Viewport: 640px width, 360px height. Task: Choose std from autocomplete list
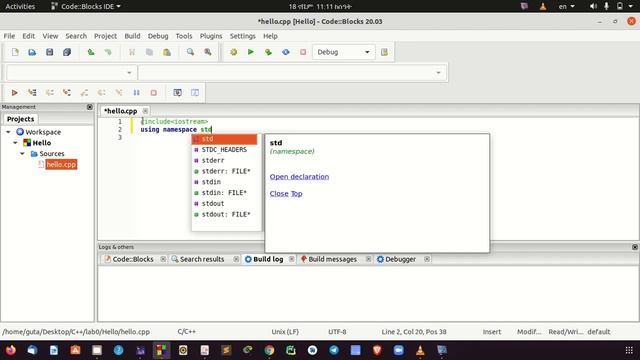pyautogui.click(x=225, y=139)
